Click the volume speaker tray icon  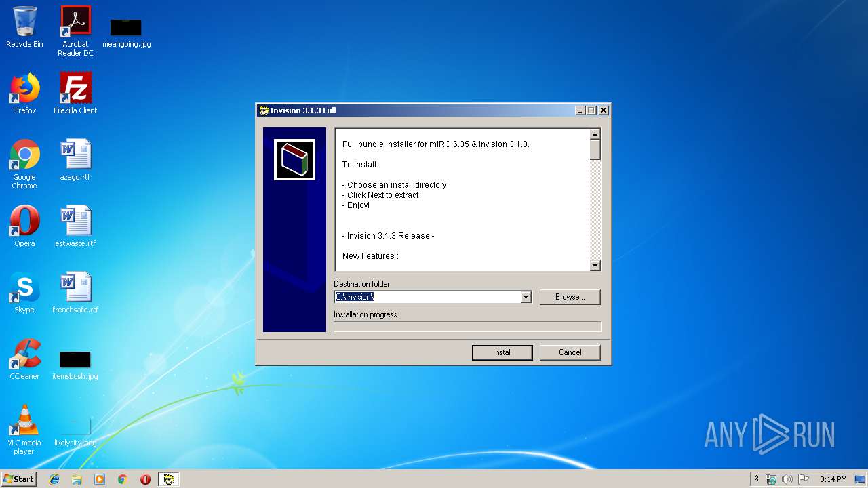(x=787, y=479)
